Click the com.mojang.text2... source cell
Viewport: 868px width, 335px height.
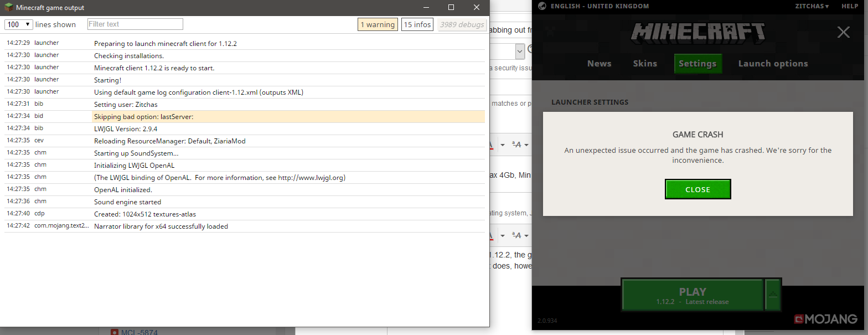coord(61,226)
